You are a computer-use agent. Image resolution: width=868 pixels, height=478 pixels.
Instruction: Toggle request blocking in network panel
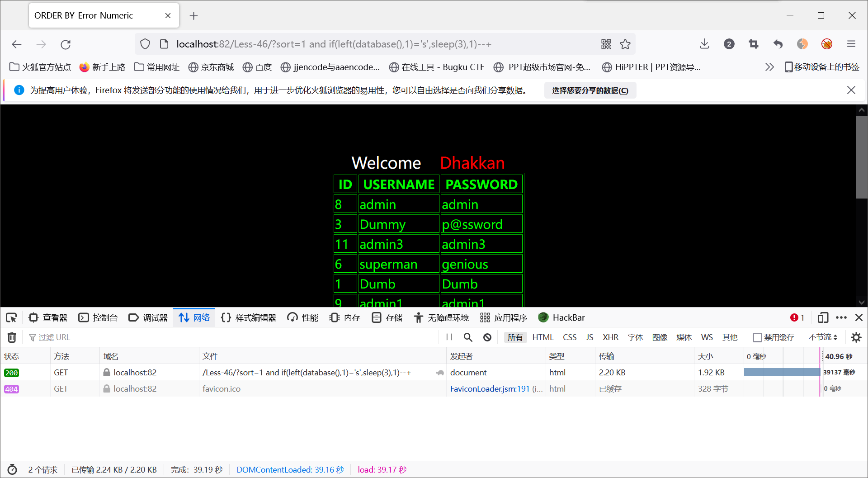(487, 337)
